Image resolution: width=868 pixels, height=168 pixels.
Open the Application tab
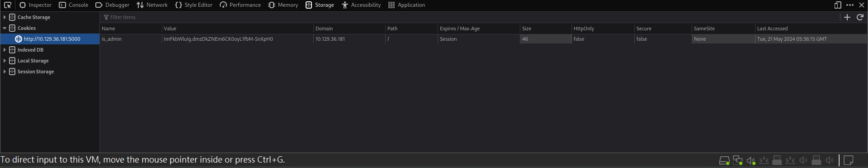point(406,5)
